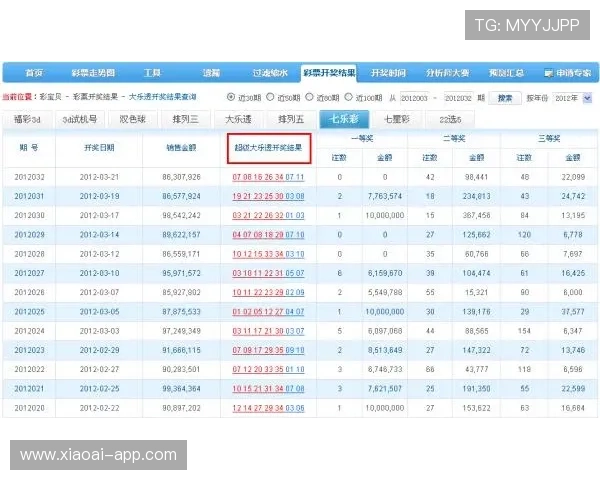Screen dimensions: 600x480
Task: Click sales amount 98,542,242
Action: pyautogui.click(x=181, y=216)
